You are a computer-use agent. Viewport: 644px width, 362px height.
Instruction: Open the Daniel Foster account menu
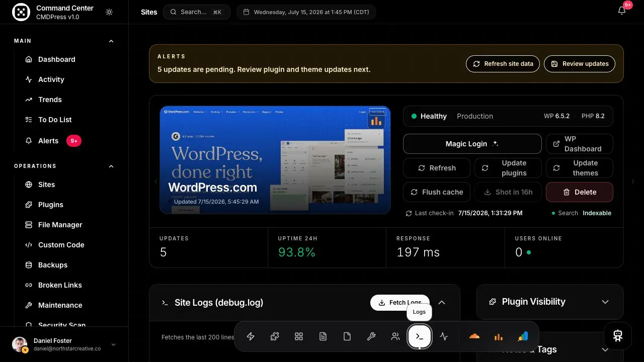(x=64, y=344)
